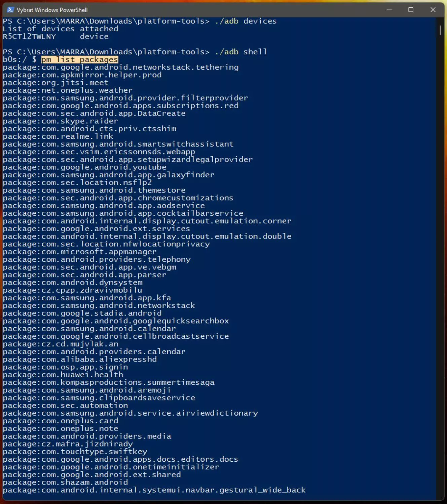Screen dimensions: 447x504
Task: Click package com.skype.raider
Action: click(61, 121)
